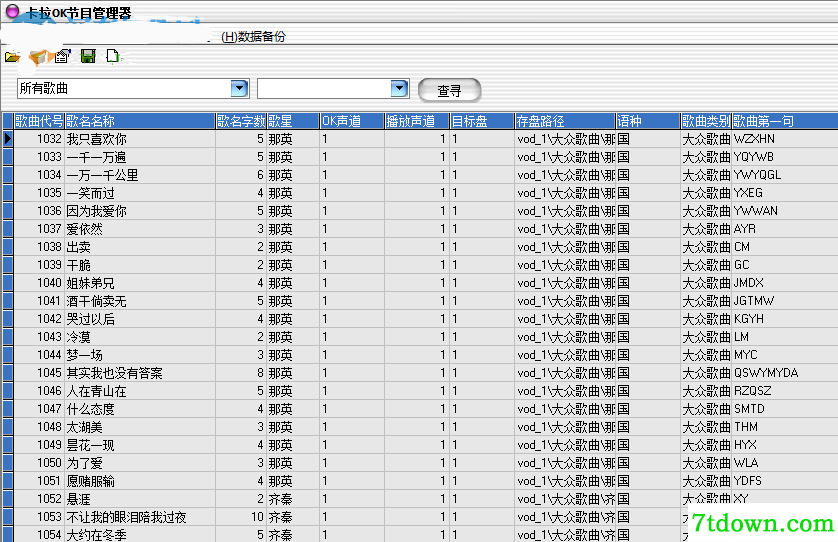Click first-line code QSWYMYDA

point(766,373)
